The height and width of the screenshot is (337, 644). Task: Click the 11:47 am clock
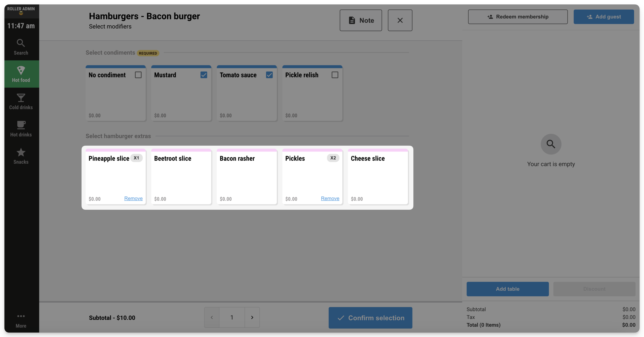coord(21,26)
